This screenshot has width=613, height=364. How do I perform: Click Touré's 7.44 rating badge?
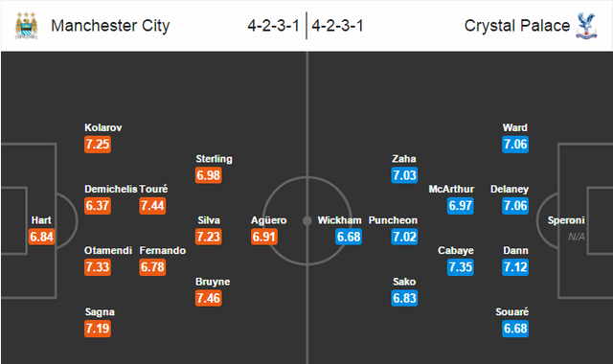tap(152, 206)
